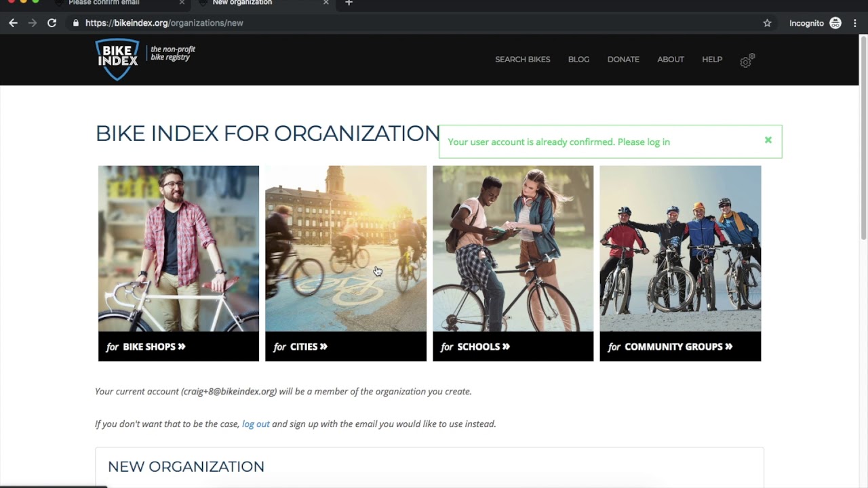Open the ABOUT menu item
The height and width of the screenshot is (488, 868).
pyautogui.click(x=671, y=60)
